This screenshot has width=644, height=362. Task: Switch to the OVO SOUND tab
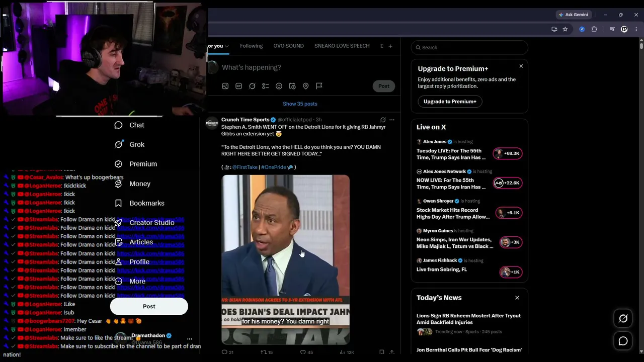[x=288, y=46]
